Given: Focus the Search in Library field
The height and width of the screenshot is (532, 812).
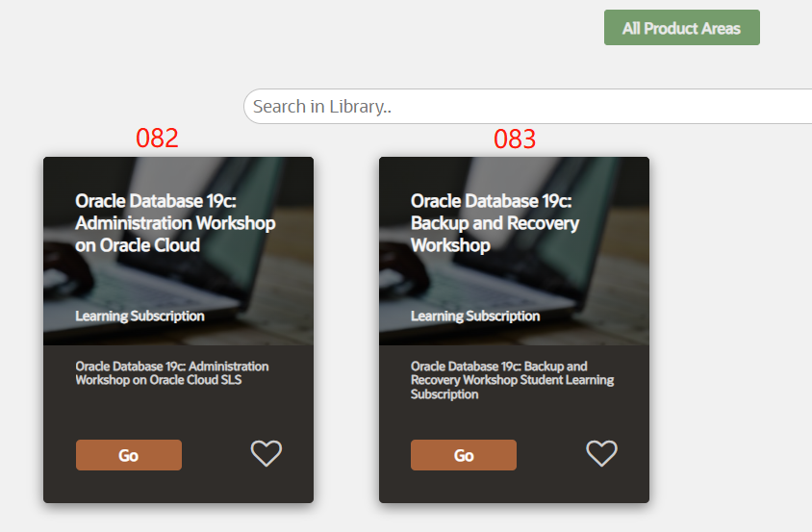Looking at the screenshot, I should point(527,106).
